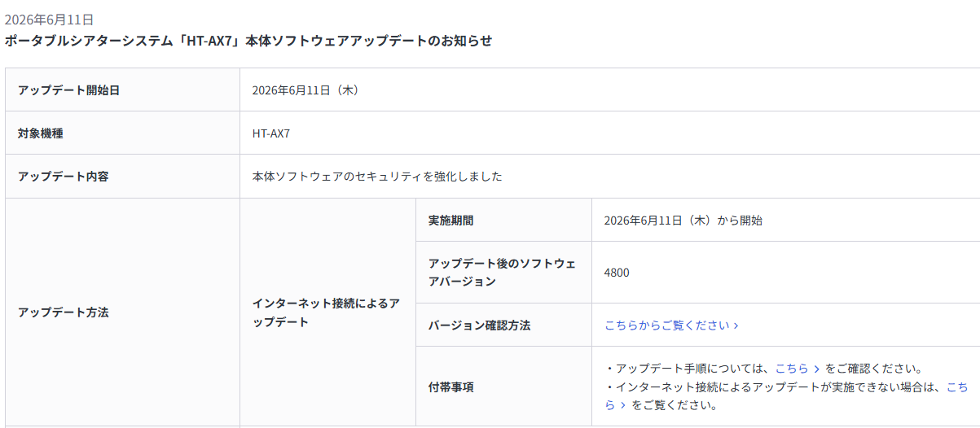
Task: Click the インターネット接続によるアップデート cell
Action: point(327,312)
